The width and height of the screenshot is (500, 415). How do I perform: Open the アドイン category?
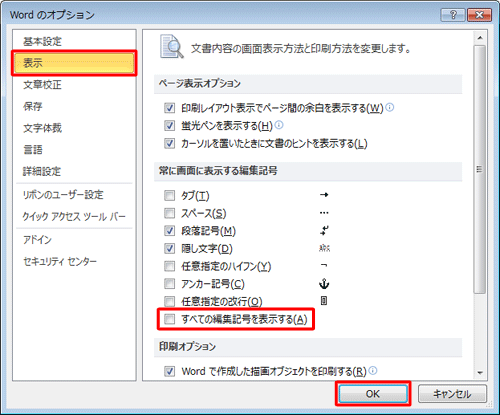click(74, 240)
